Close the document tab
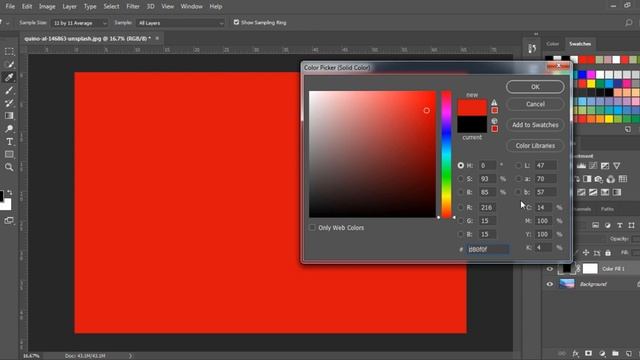 click(157, 38)
